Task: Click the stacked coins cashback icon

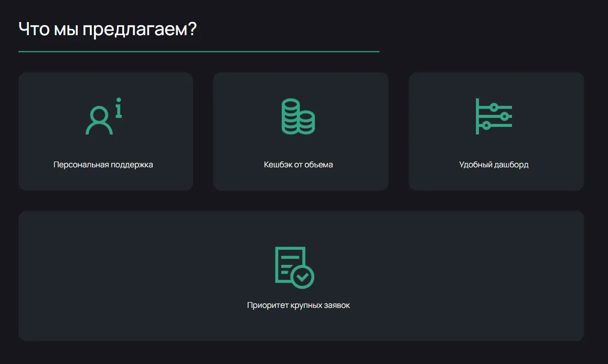Action: pyautogui.click(x=298, y=116)
